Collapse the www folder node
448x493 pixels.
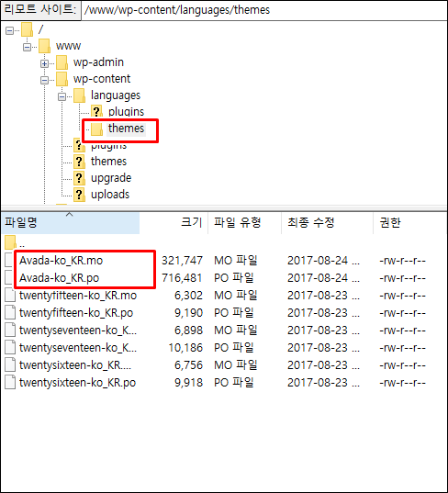tap(27, 47)
